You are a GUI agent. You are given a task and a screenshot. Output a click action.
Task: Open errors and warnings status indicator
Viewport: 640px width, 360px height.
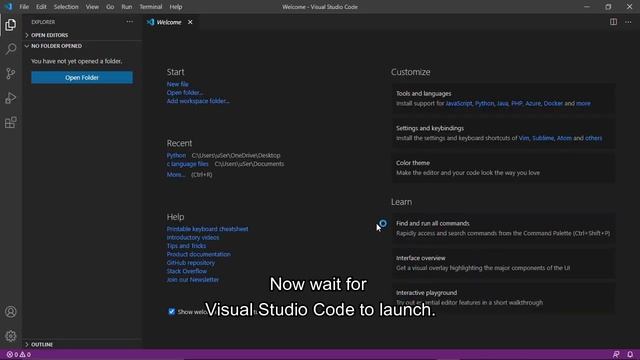tap(18, 354)
